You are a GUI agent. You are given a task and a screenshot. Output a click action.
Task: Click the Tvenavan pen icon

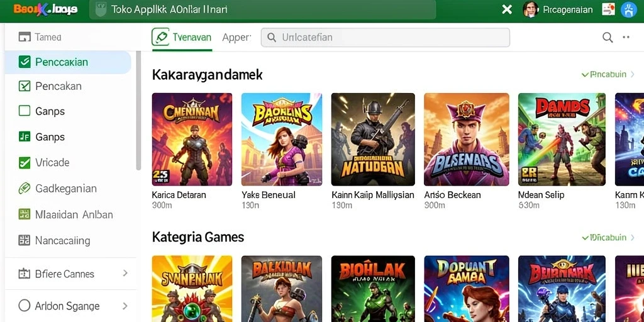160,37
